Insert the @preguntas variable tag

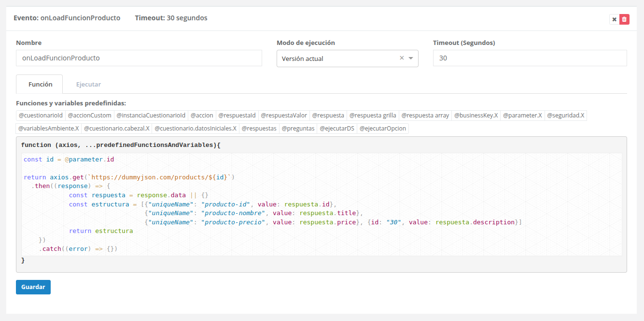point(298,129)
